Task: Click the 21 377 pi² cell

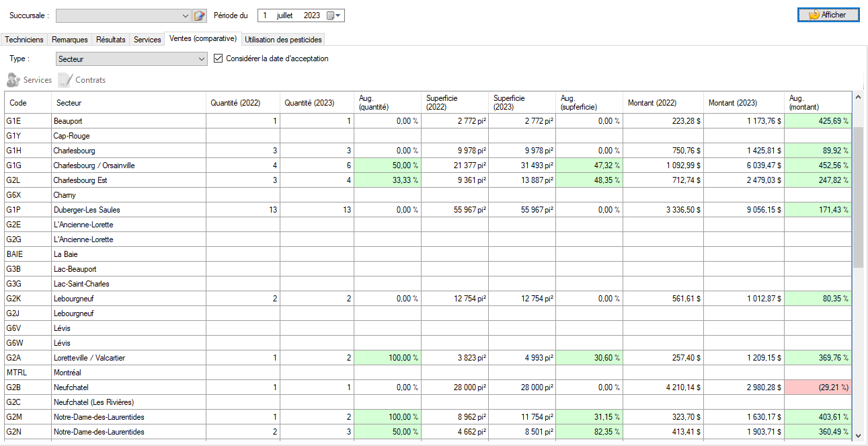Action: [x=455, y=165]
